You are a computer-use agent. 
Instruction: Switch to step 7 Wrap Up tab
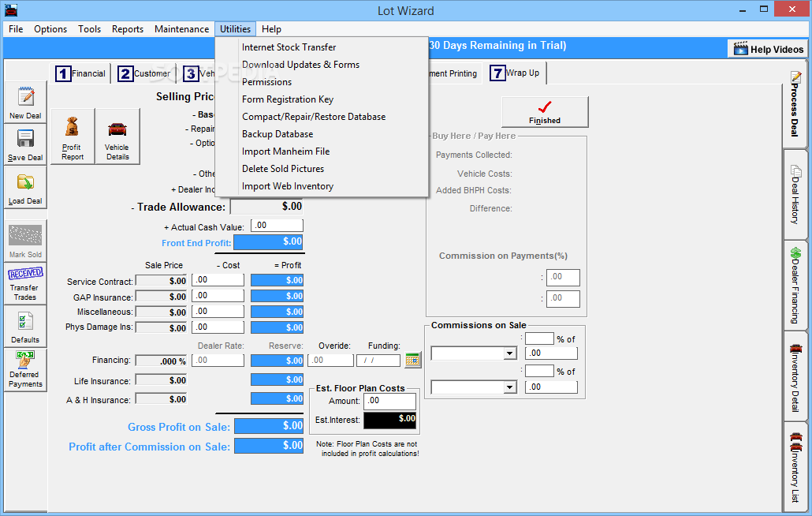coord(516,73)
